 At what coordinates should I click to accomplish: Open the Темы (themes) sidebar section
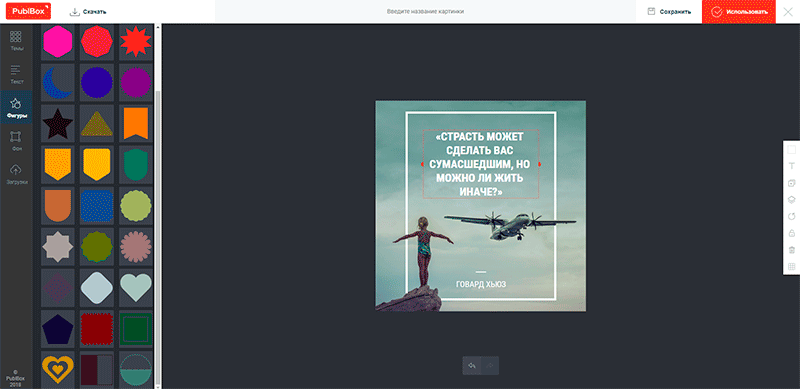point(17,41)
